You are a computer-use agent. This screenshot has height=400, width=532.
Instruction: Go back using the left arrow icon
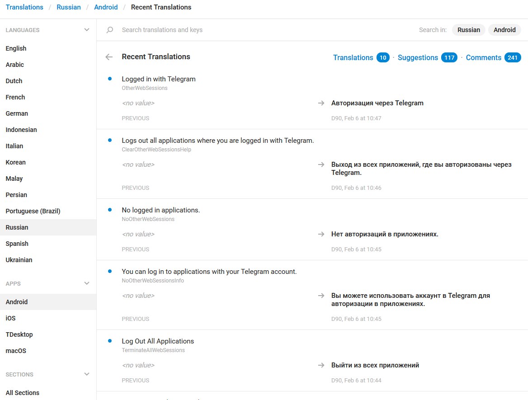[109, 57]
